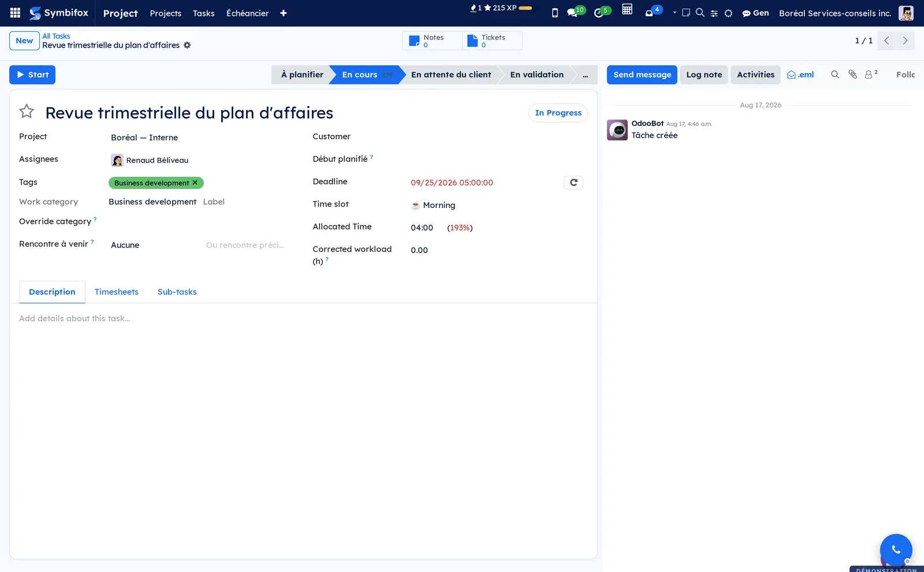This screenshot has height=572, width=924.
Task: Search messages in the chatter
Action: pos(835,75)
